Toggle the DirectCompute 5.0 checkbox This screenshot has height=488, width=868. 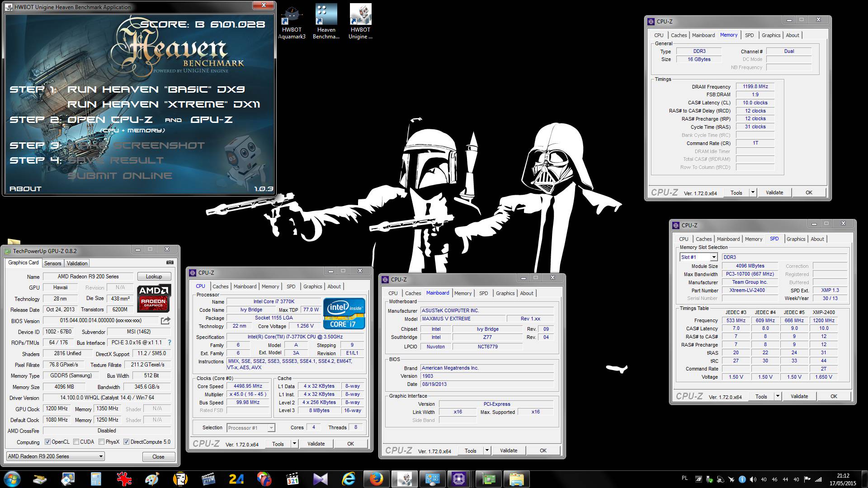(126, 442)
